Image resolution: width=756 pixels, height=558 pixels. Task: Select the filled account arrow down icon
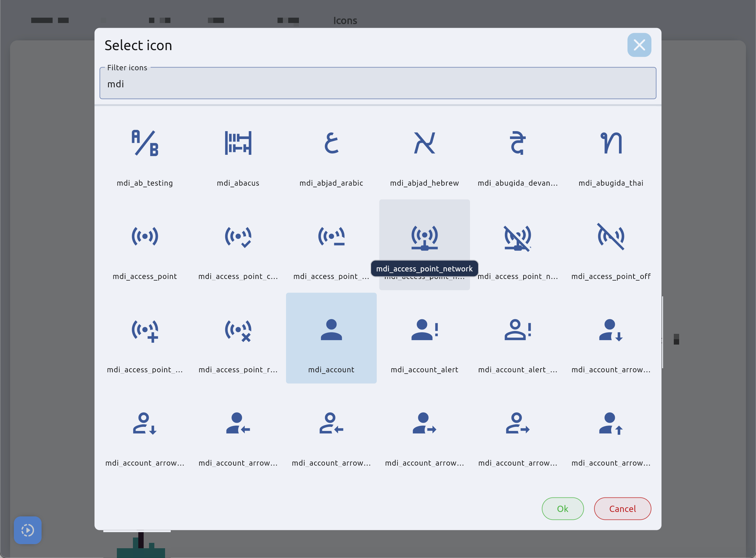click(x=611, y=338)
